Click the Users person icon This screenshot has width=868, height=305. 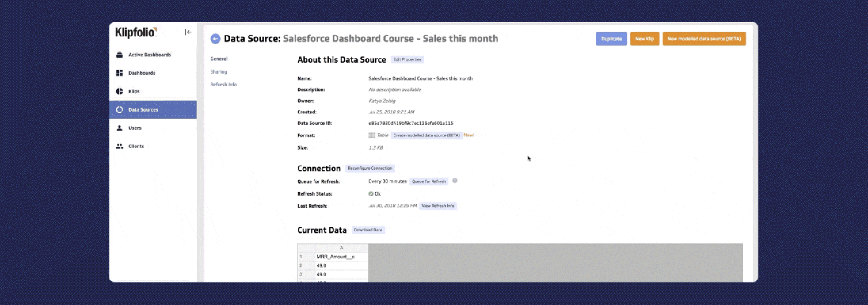pyautogui.click(x=119, y=128)
